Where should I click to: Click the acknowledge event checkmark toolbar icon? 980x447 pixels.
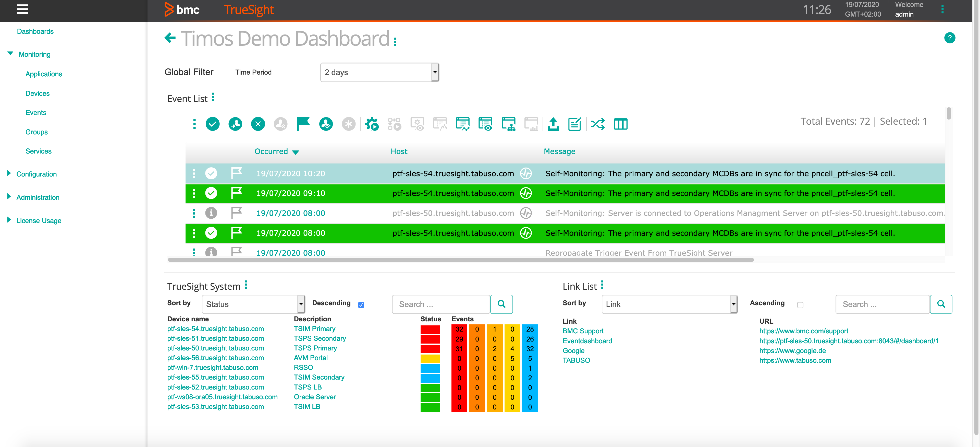pos(213,124)
